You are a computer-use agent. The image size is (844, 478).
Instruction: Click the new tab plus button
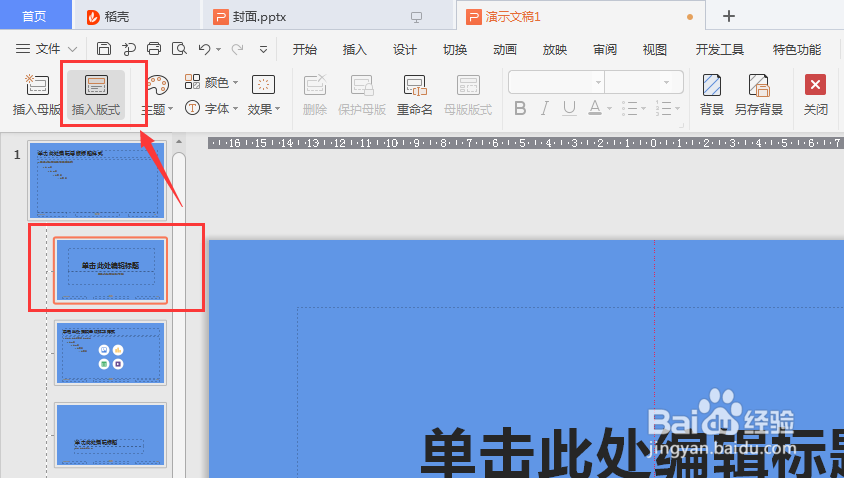[729, 16]
